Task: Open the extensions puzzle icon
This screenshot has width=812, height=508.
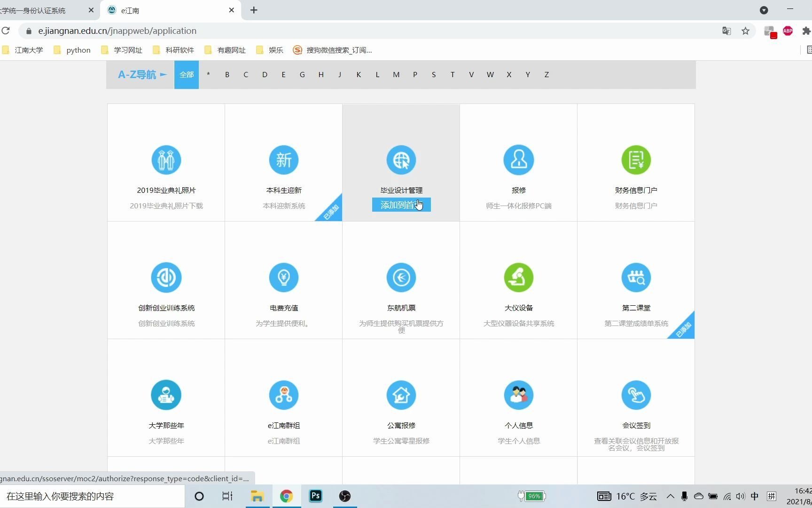Action: [x=806, y=31]
